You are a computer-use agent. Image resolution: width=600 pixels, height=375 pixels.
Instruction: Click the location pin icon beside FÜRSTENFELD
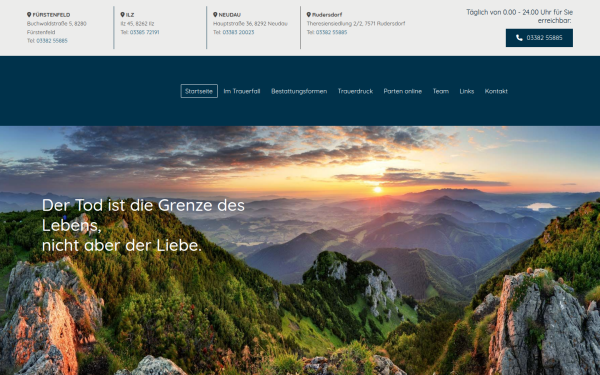click(x=29, y=15)
